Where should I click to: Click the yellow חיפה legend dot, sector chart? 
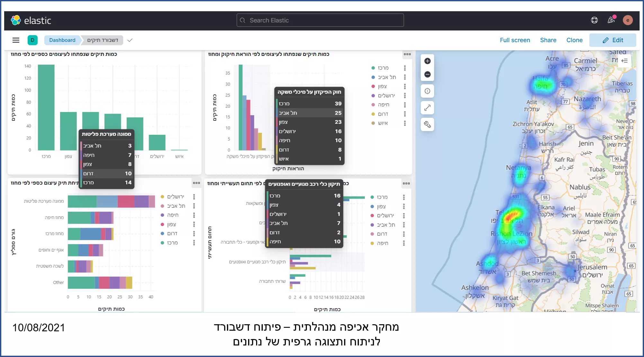tap(372, 243)
